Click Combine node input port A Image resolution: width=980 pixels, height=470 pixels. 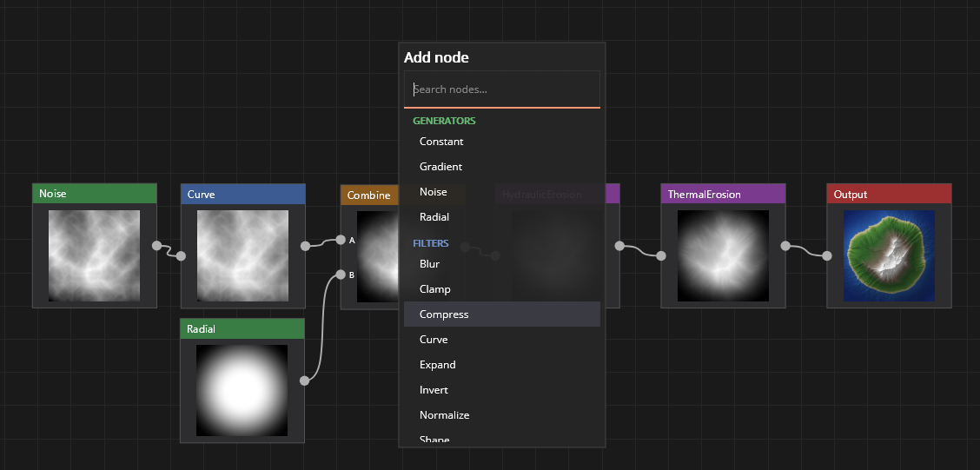click(x=341, y=240)
